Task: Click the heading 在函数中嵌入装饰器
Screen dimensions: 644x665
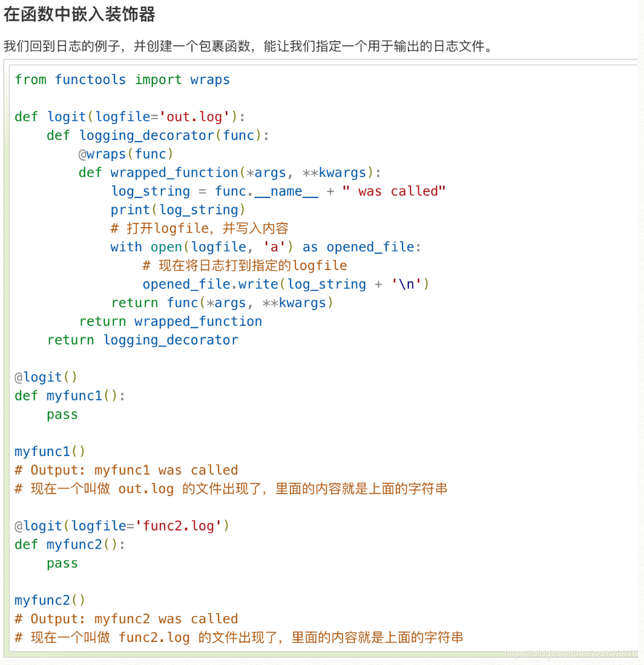Action: pyautogui.click(x=79, y=14)
